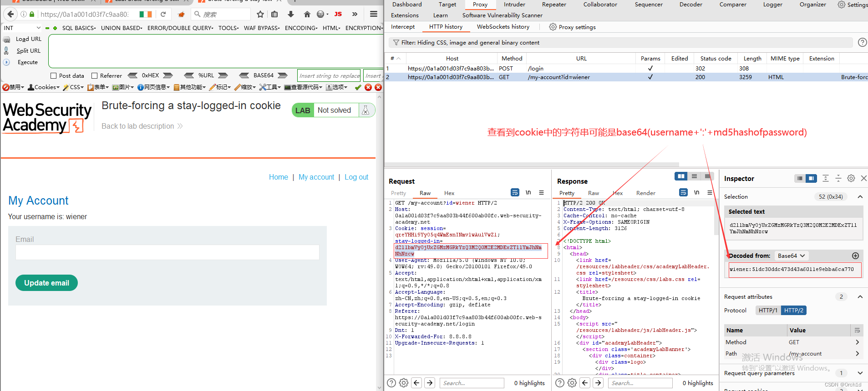868x391 pixels.
Task: Reload the page with the refresh icon
Action: coord(163,14)
